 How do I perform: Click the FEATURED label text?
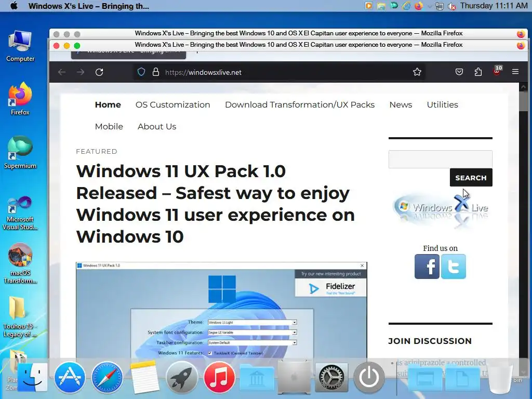[97, 151]
